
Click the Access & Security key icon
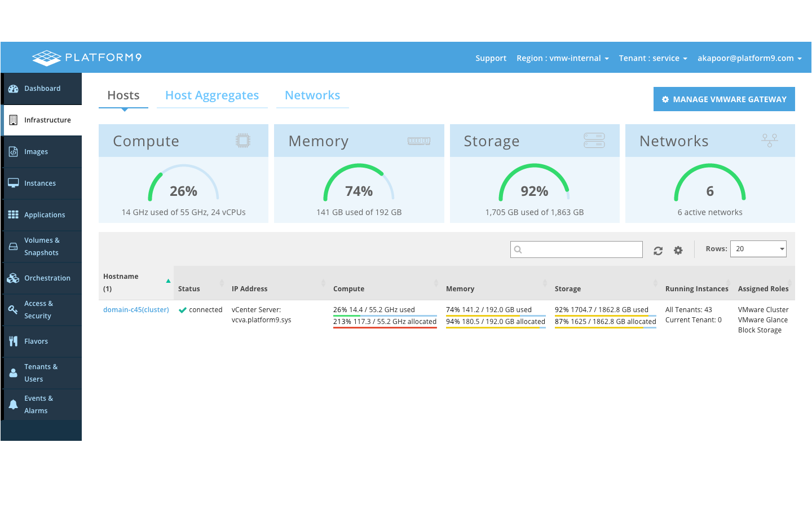pyautogui.click(x=14, y=309)
